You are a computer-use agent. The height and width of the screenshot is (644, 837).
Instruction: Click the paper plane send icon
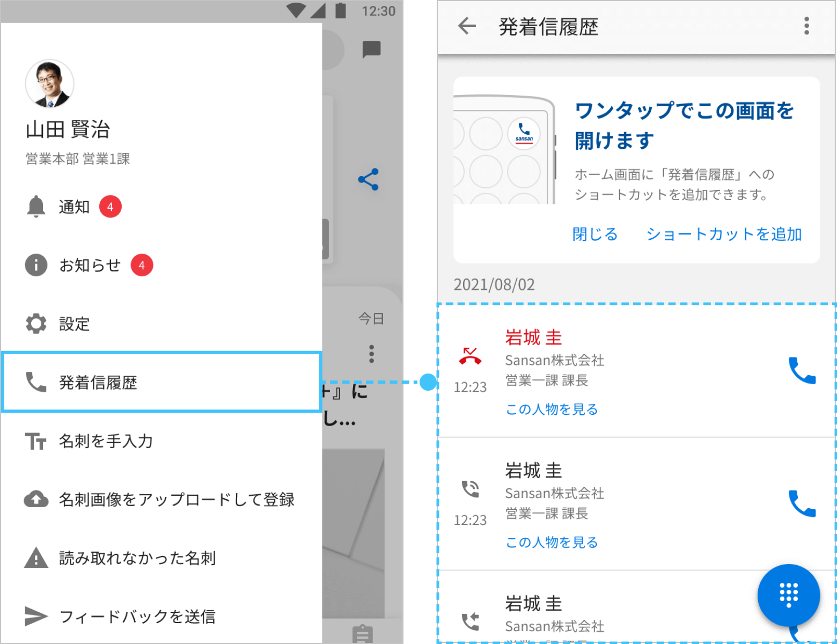coord(36,616)
